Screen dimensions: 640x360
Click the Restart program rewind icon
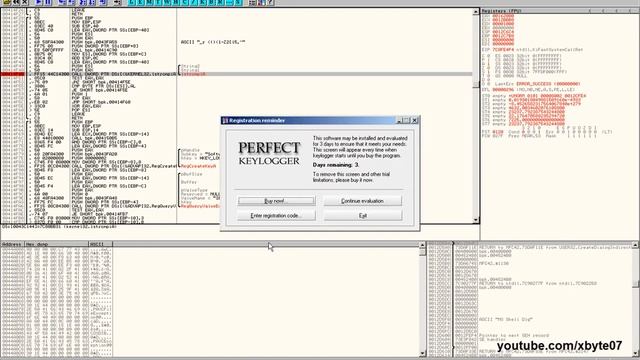(x=16, y=2)
